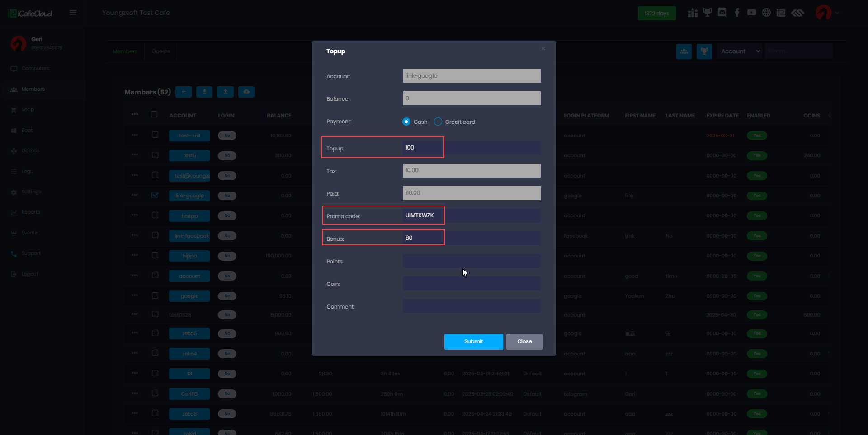The width and height of the screenshot is (868, 435).
Task: Close Topup dialog with the X icon
Action: coord(543,49)
